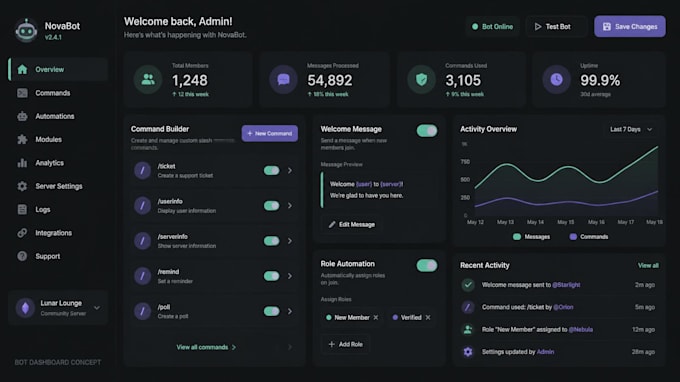The image size is (680, 382).
Task: Click the Integrations link icon
Action: coord(22,233)
